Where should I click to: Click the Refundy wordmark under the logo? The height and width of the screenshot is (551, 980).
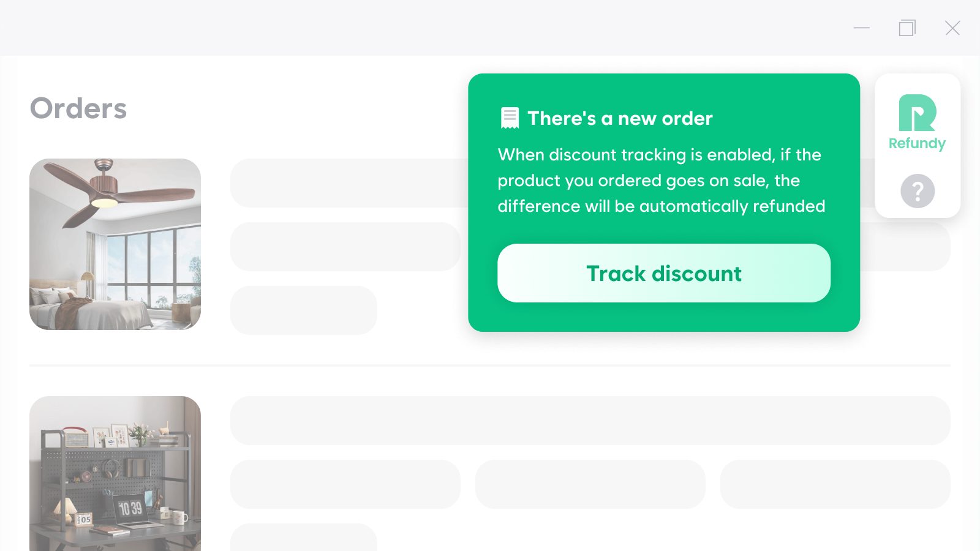(917, 144)
